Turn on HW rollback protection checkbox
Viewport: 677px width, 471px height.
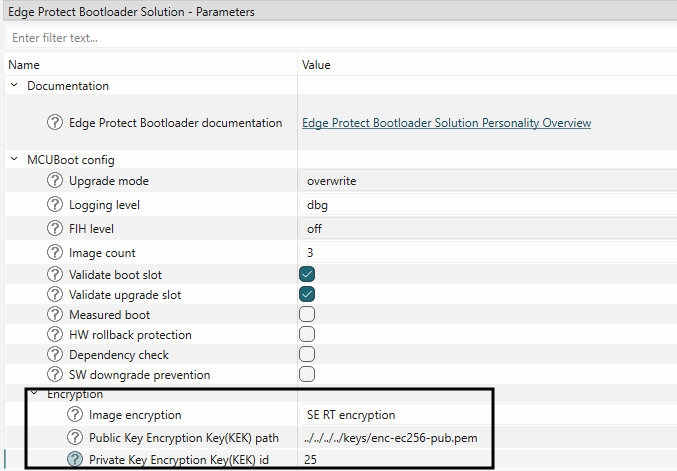click(x=308, y=334)
